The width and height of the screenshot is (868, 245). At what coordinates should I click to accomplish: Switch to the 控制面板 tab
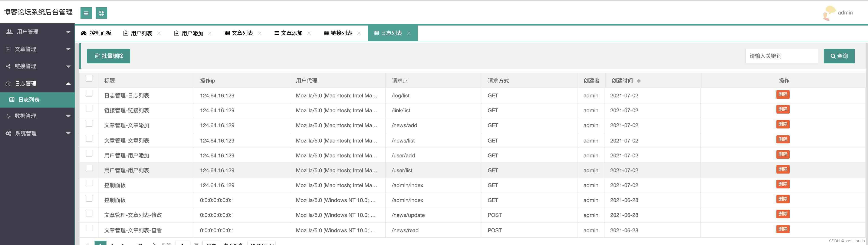pyautogui.click(x=97, y=33)
